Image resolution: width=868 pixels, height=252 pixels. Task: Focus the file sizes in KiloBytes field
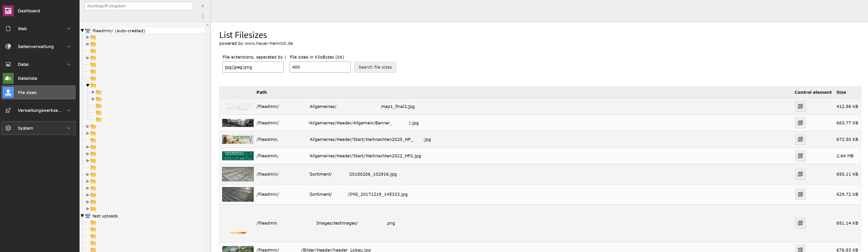(320, 67)
